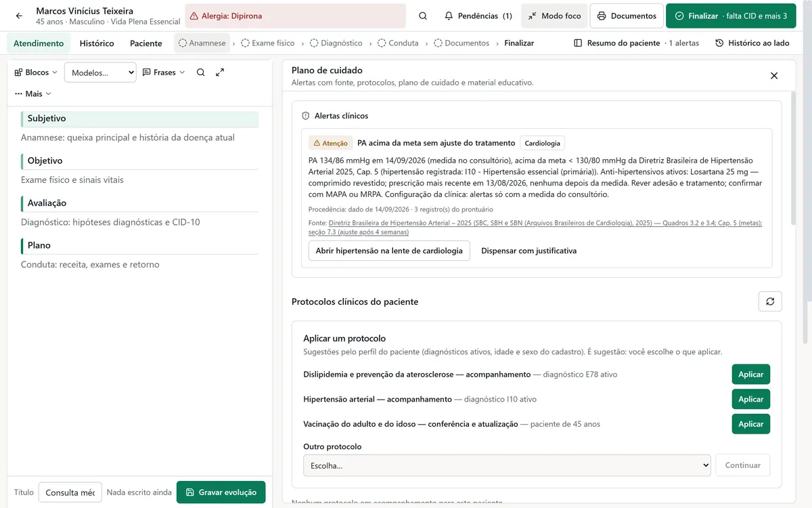Click Finalizar button in the top bar
Viewport: 812px width, 508px height.
(x=731, y=16)
